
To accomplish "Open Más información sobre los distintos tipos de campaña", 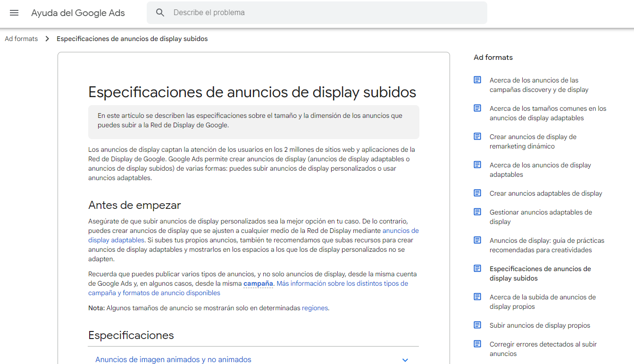I will click(x=248, y=288).
